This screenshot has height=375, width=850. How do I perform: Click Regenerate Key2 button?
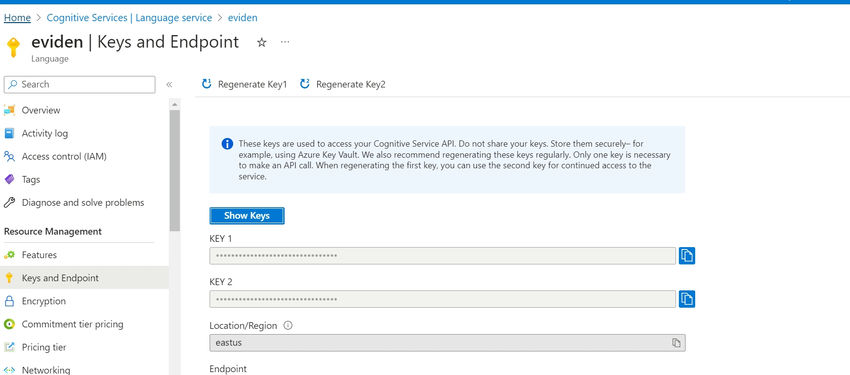point(343,84)
